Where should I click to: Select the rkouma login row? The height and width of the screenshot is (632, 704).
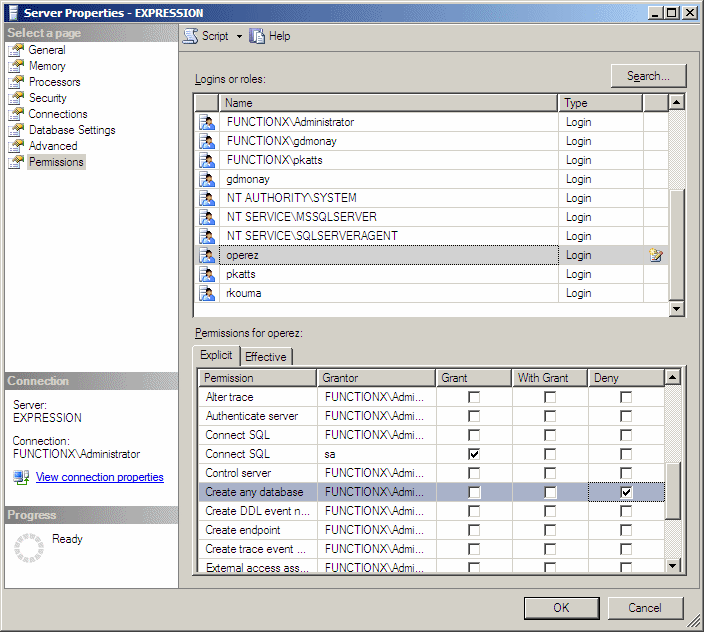431,293
